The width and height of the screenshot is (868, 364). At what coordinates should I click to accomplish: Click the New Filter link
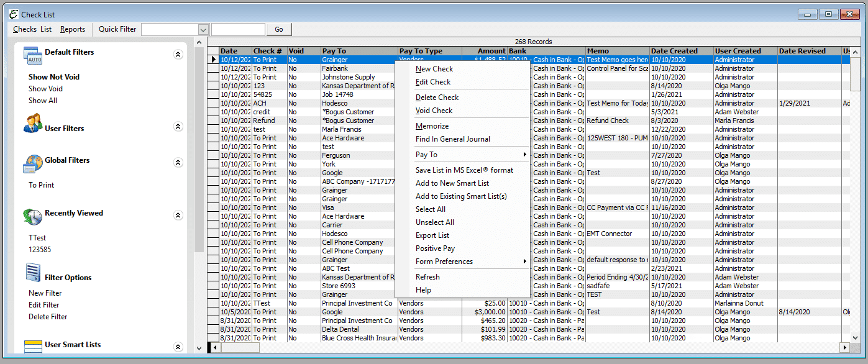pyautogui.click(x=45, y=293)
